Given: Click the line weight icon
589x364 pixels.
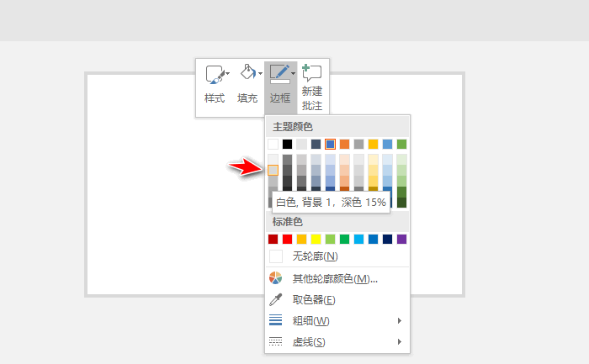Looking at the screenshot, I should point(275,320).
